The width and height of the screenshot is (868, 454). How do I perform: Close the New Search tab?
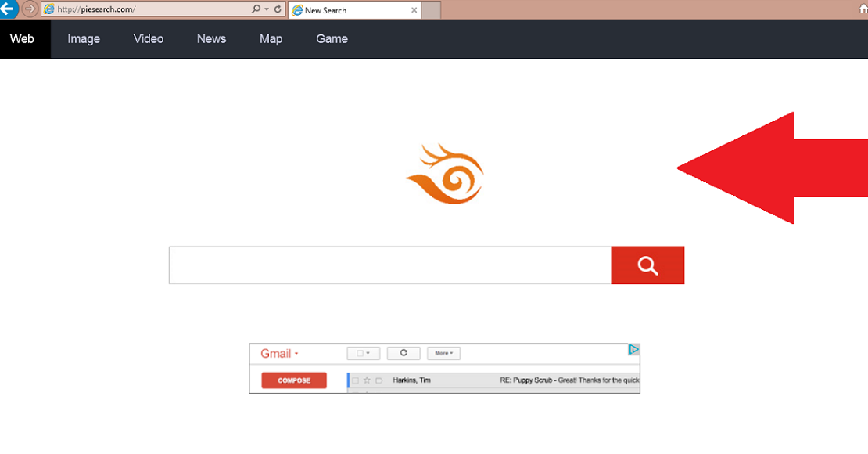(x=414, y=10)
